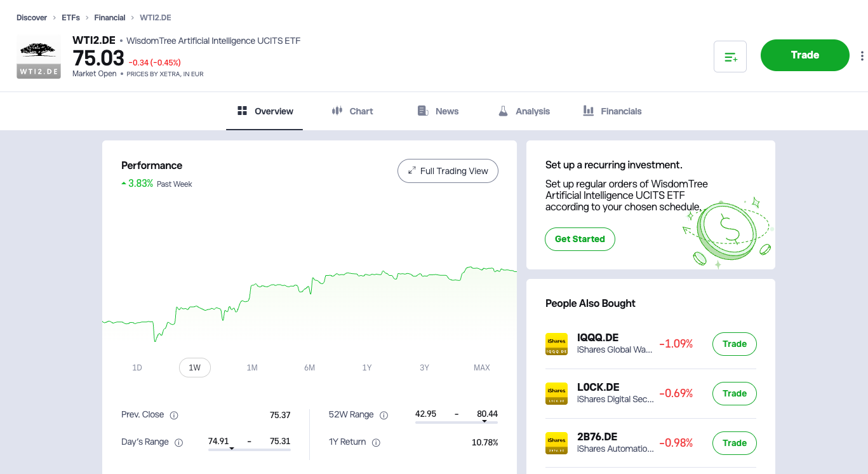The width and height of the screenshot is (868, 474).
Task: Select the 6M time range
Action: point(309,367)
